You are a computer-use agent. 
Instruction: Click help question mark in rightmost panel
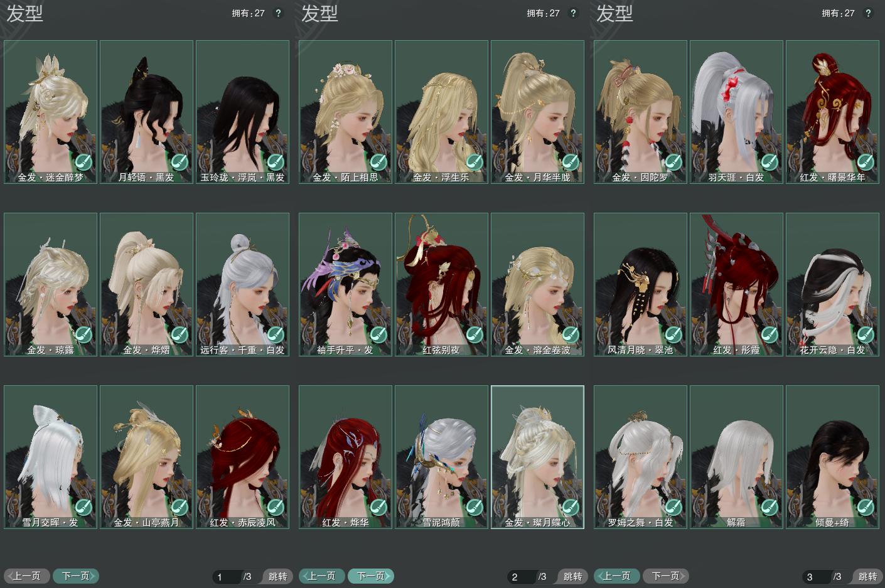[x=868, y=13]
